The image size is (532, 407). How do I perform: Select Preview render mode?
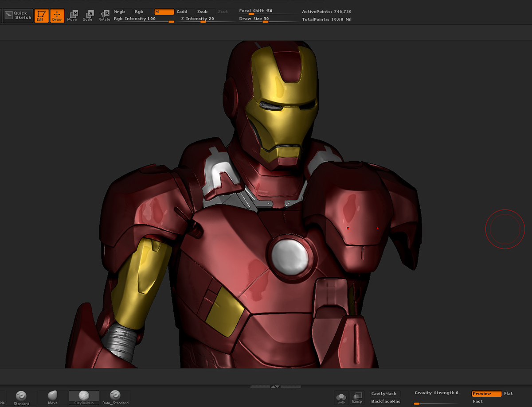(486, 394)
